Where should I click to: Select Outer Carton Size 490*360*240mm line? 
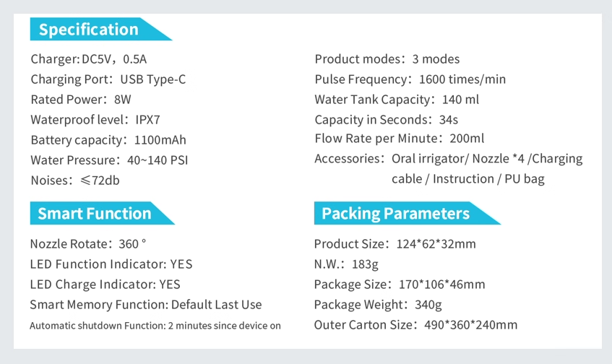pos(415,325)
